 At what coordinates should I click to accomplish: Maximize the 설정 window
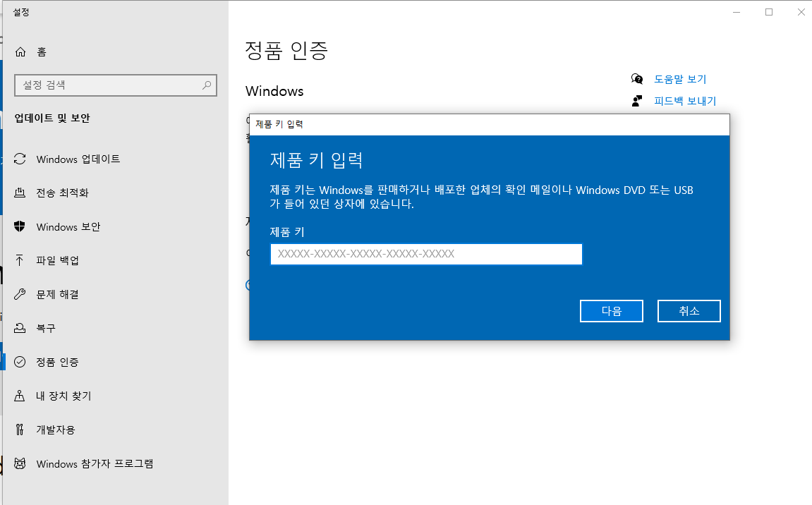(x=769, y=12)
